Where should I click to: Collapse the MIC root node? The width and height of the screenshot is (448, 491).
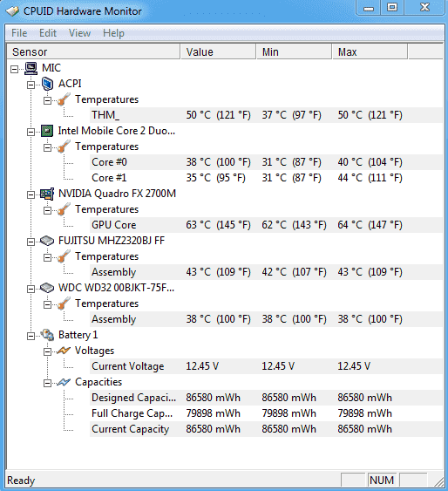tap(15, 69)
